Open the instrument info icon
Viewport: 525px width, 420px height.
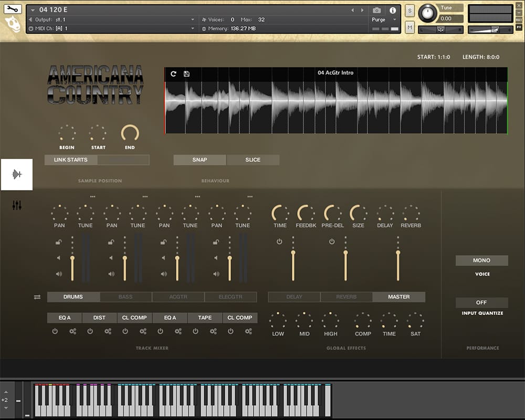[393, 10]
